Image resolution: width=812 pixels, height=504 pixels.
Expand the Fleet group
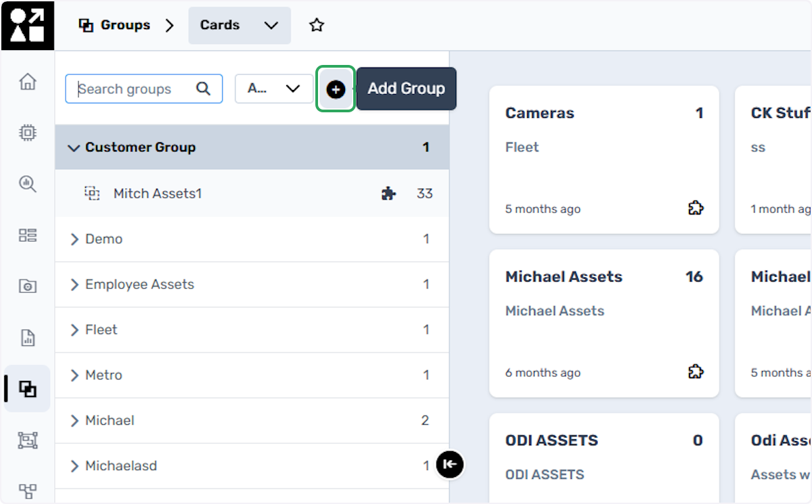pos(74,329)
